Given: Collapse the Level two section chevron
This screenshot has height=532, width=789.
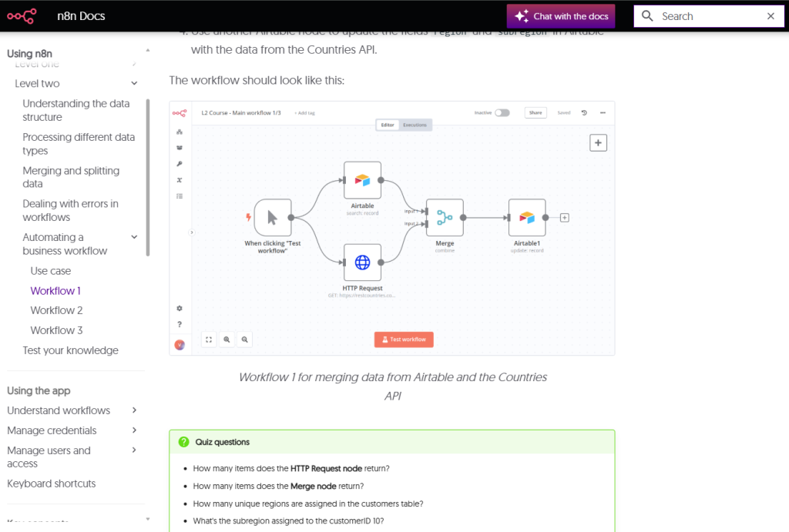Looking at the screenshot, I should pyautogui.click(x=134, y=83).
